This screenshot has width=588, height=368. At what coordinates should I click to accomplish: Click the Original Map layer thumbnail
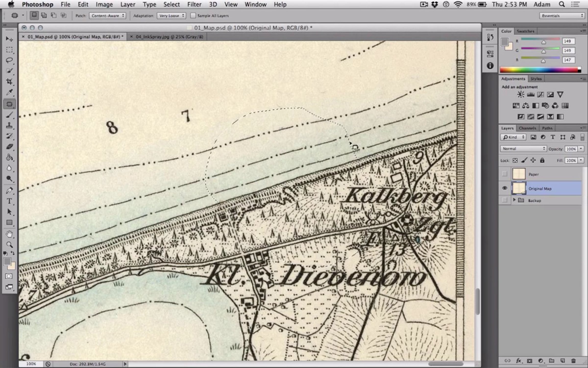tap(519, 188)
